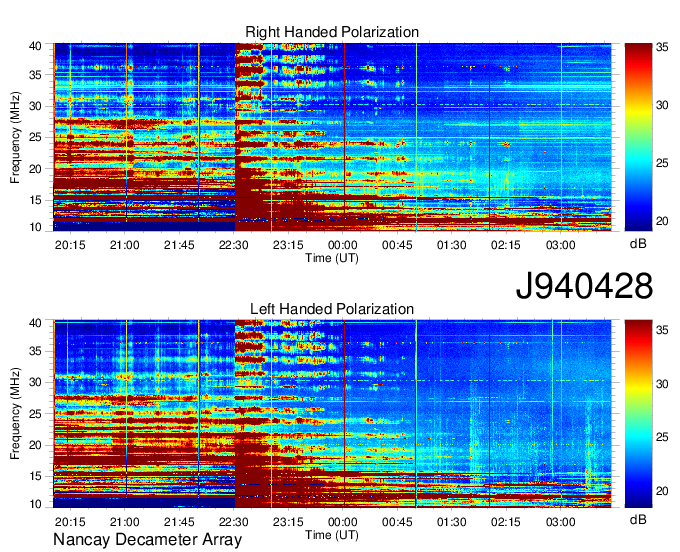Click 03:00 time tick on Right Handed plot

[560, 245]
